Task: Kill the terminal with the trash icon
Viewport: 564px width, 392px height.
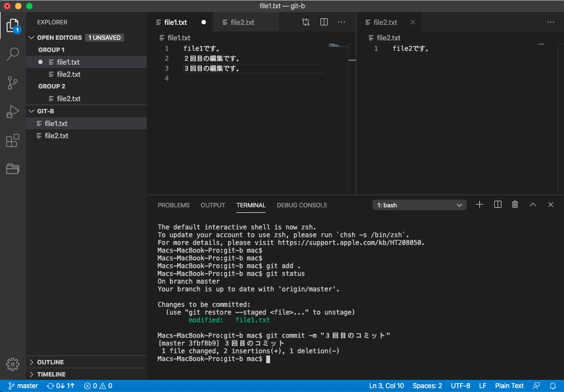Action: point(515,205)
